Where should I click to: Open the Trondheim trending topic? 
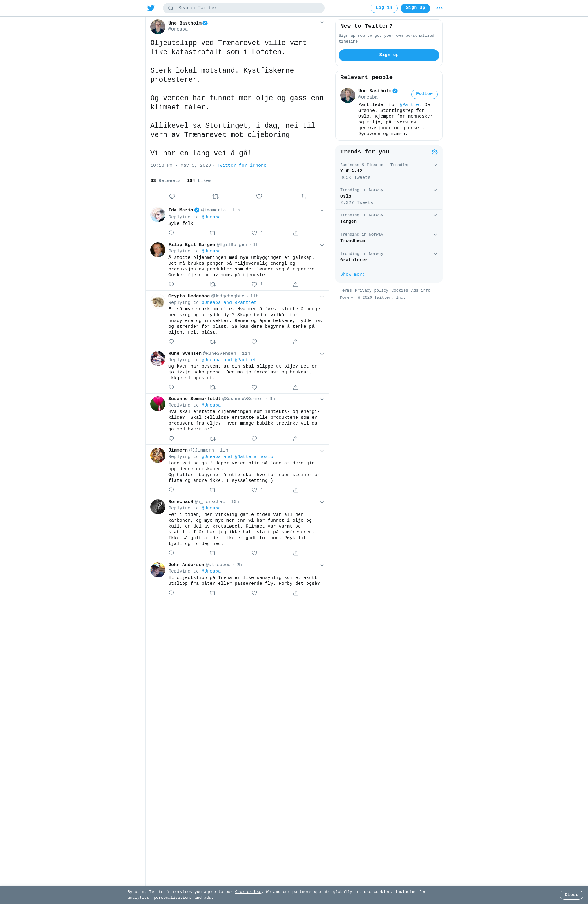[389, 238]
